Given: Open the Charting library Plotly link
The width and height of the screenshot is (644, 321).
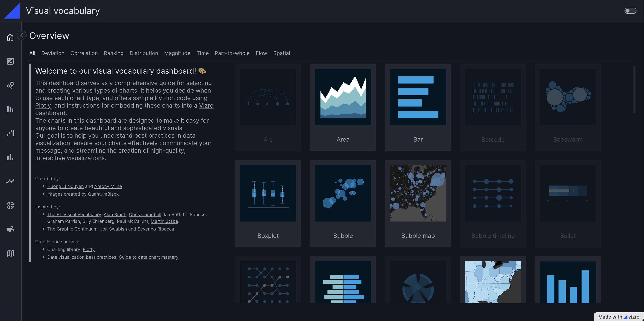Looking at the screenshot, I should pyautogui.click(x=88, y=249).
